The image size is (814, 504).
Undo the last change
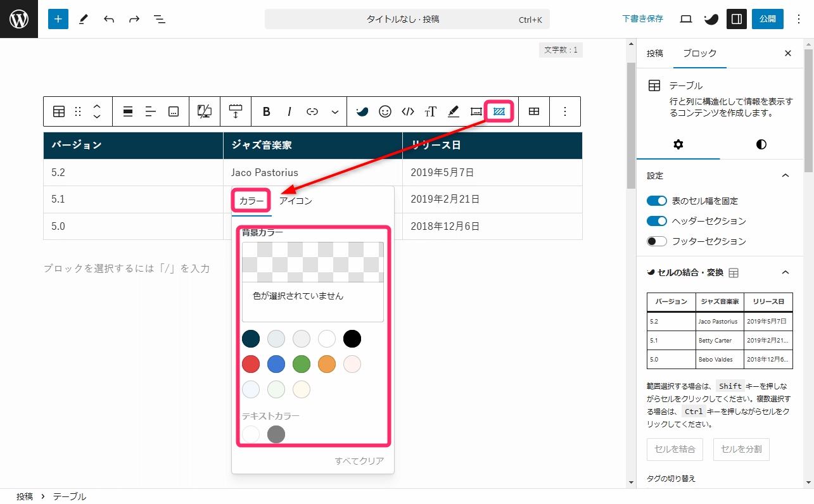click(x=109, y=19)
